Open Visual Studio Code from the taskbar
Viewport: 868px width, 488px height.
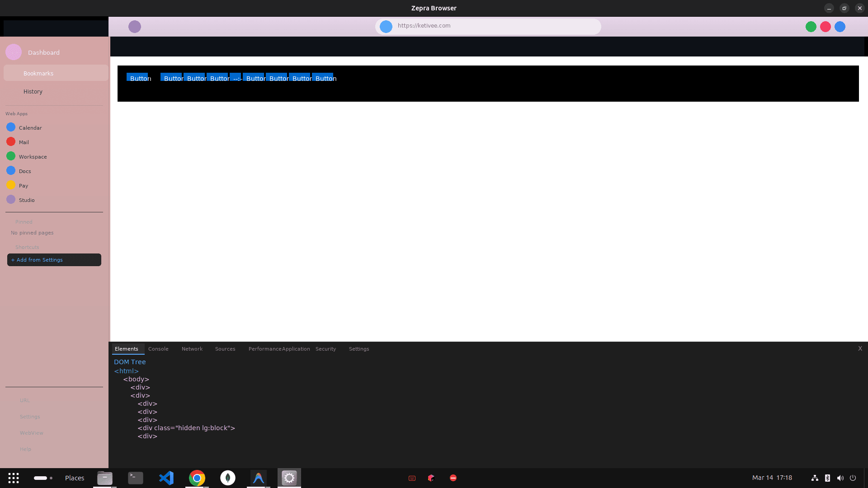(166, 478)
